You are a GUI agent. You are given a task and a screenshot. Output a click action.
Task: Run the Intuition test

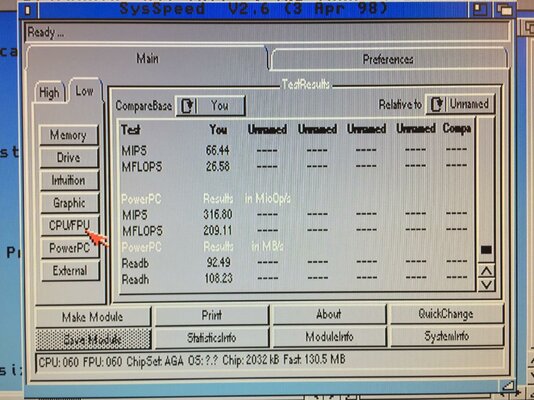tap(69, 180)
